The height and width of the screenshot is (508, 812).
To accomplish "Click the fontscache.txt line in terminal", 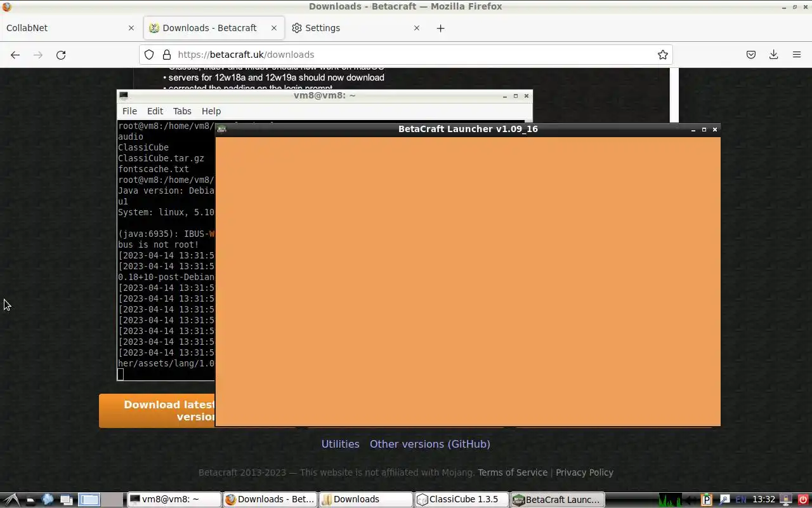I will 154,169.
